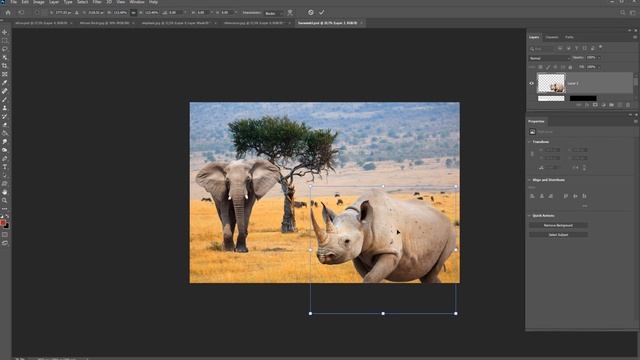
Task: Click the background color swatch
Action: tap(6, 226)
